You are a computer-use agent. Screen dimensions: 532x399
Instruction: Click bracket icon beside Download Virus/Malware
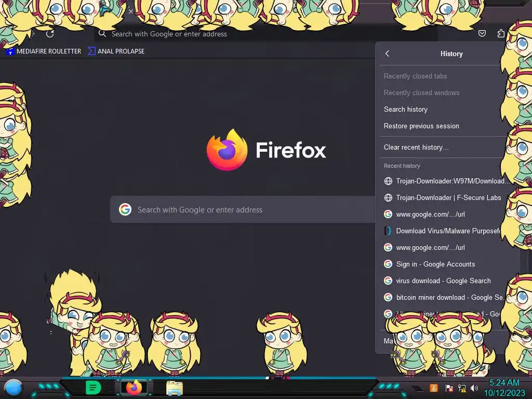pyautogui.click(x=388, y=231)
